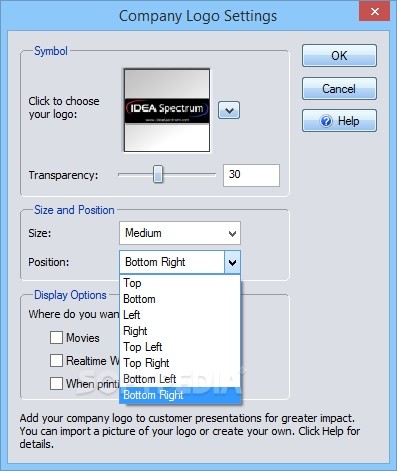Pick Top Right position option
This screenshot has height=471, width=397.
(x=180, y=363)
